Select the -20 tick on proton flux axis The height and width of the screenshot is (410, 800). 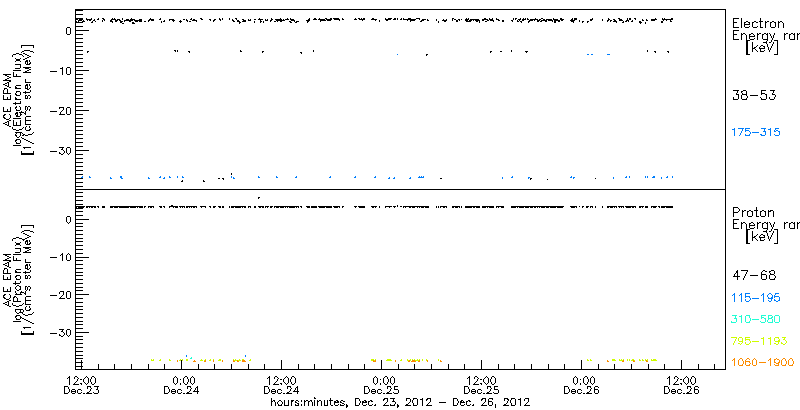click(x=61, y=295)
